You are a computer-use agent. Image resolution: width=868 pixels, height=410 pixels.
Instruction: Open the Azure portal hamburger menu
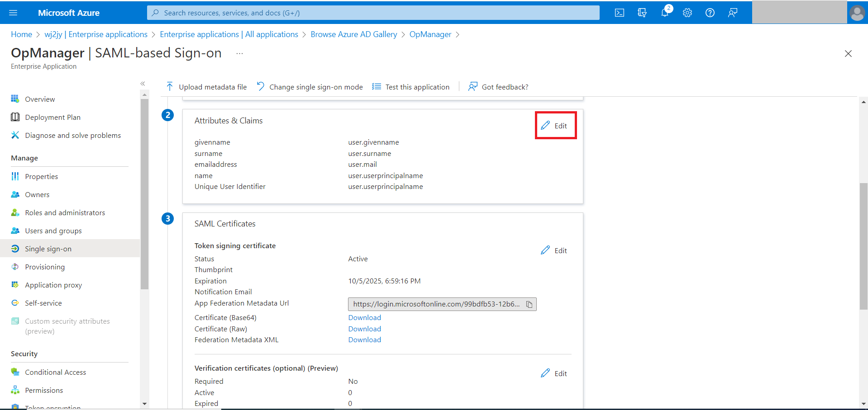(x=13, y=13)
